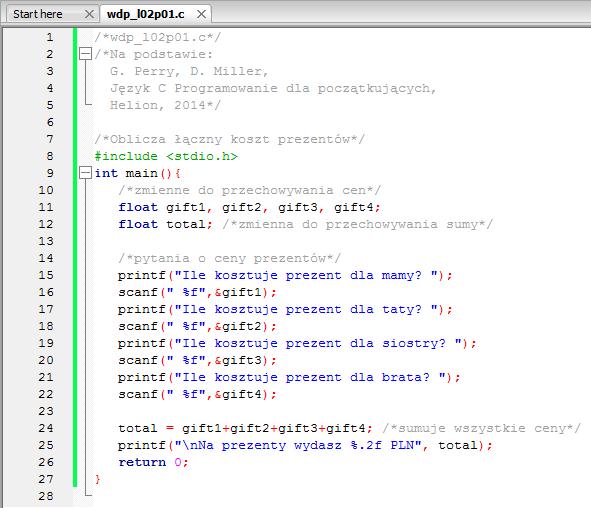Click the closing brace on line 27
591x508 pixels.
tap(98, 479)
